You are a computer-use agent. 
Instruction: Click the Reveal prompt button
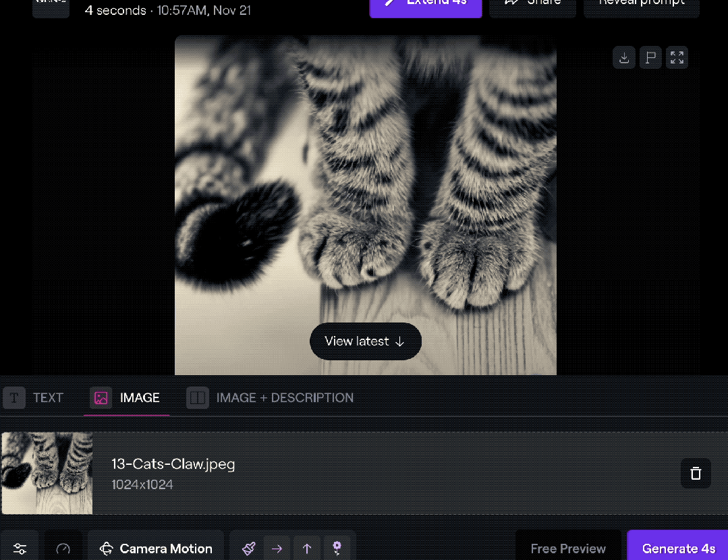[642, 7]
